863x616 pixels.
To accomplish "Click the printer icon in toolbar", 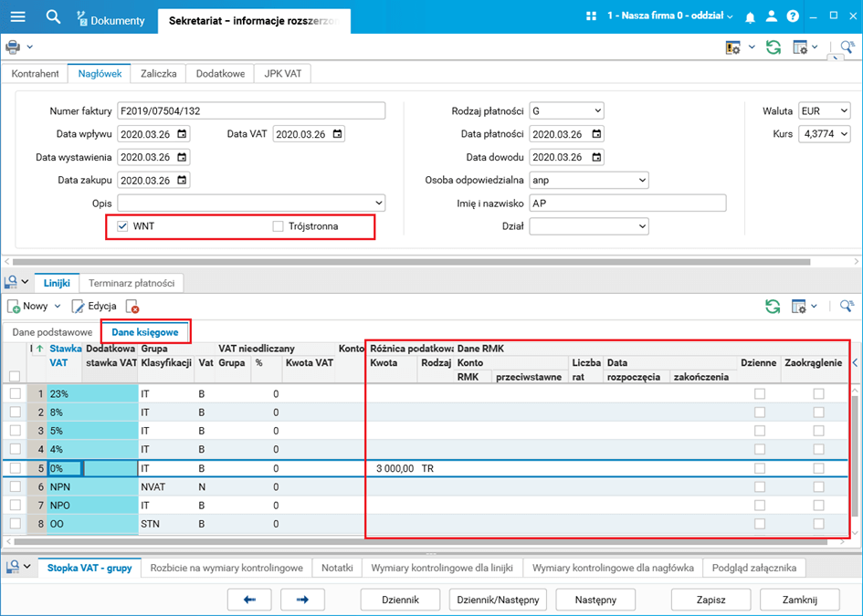I will 13,47.
